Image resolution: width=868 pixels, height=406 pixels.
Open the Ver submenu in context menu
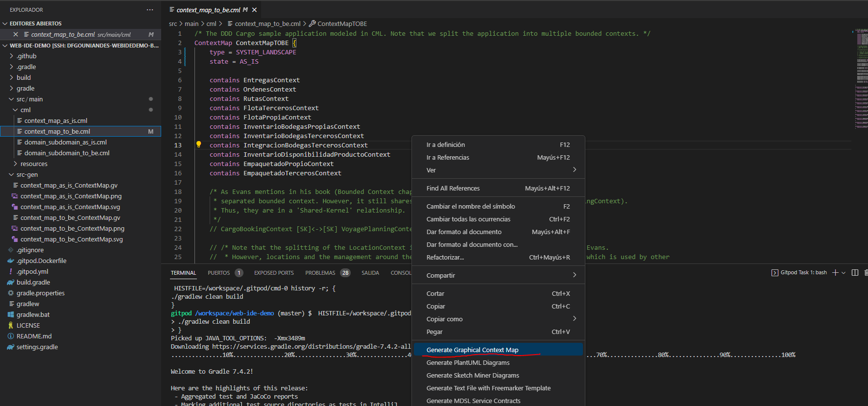499,170
